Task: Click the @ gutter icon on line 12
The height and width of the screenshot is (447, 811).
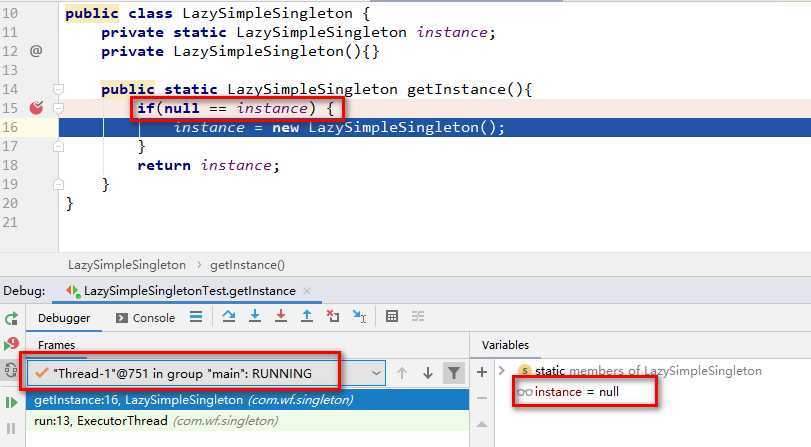Action: coord(36,51)
